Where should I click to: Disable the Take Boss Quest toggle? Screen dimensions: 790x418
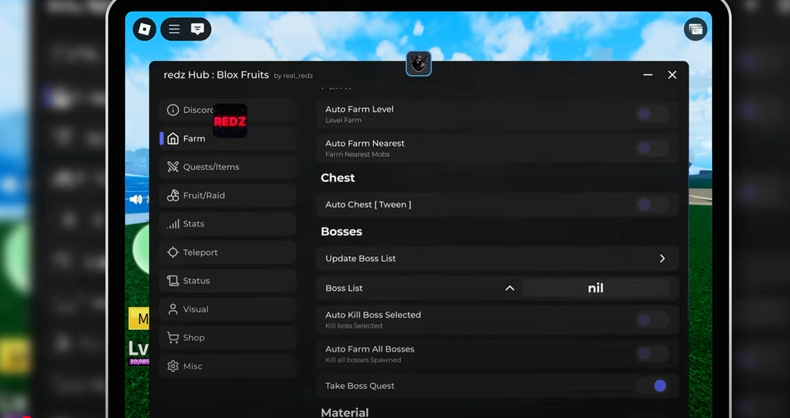point(652,386)
